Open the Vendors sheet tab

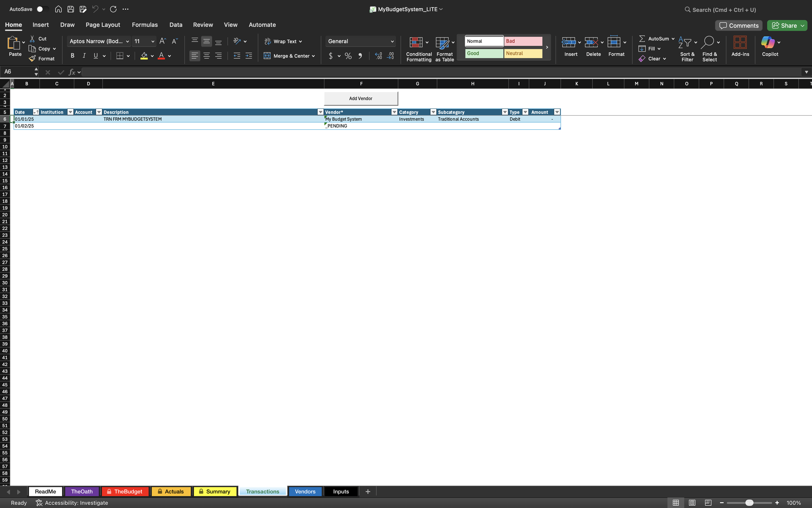coord(304,491)
